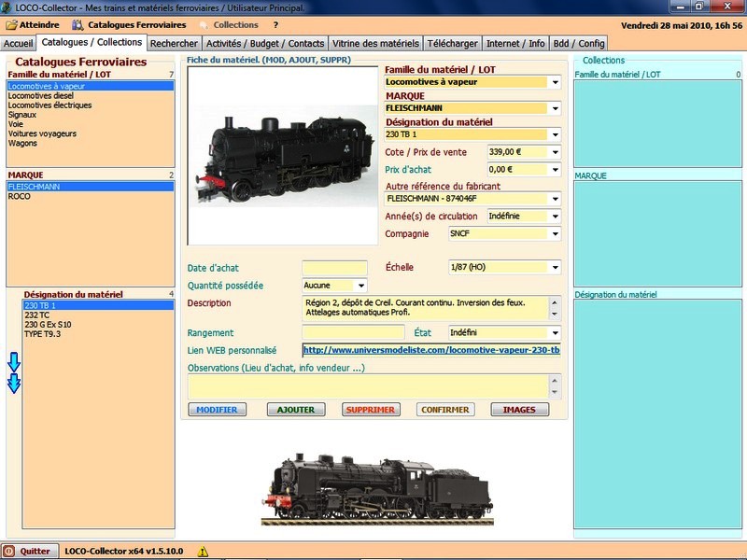
Task: Click the IMAGES button
Action: [519, 410]
